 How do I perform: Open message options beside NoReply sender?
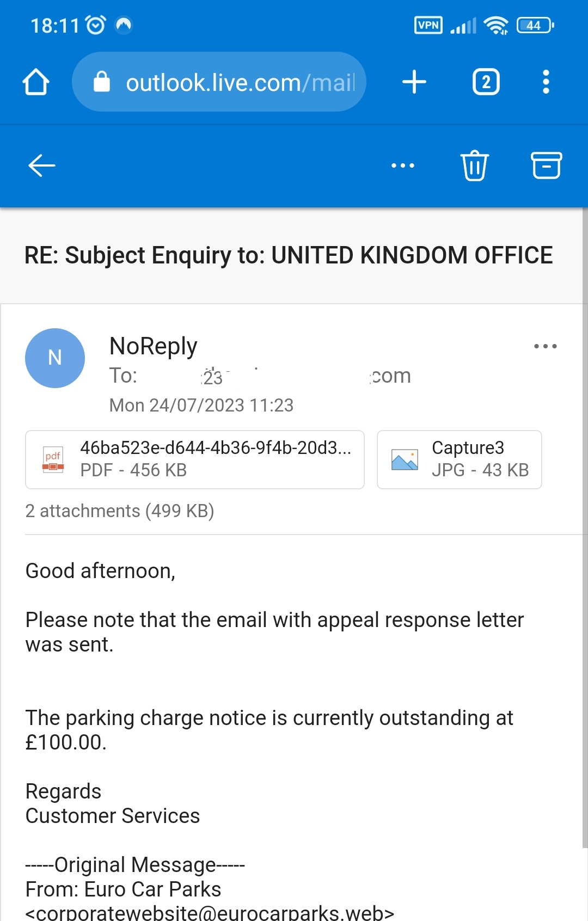(546, 346)
